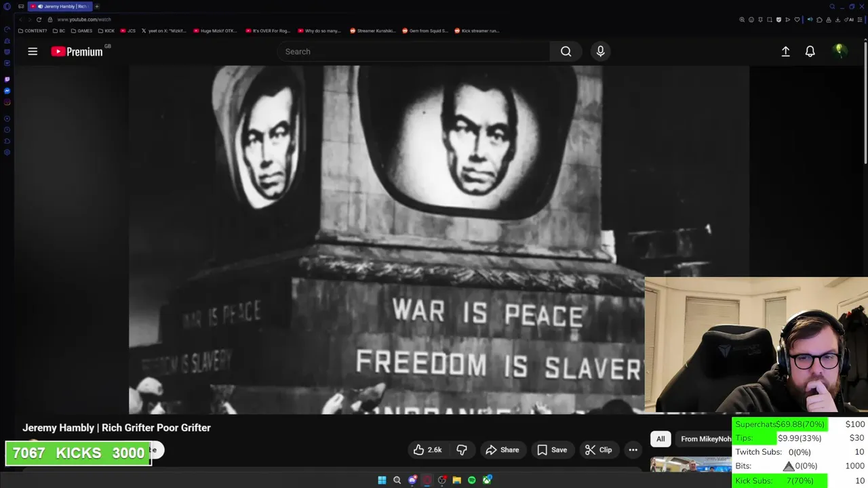
Task: Open the BC bookmarks folder
Action: click(x=59, y=30)
